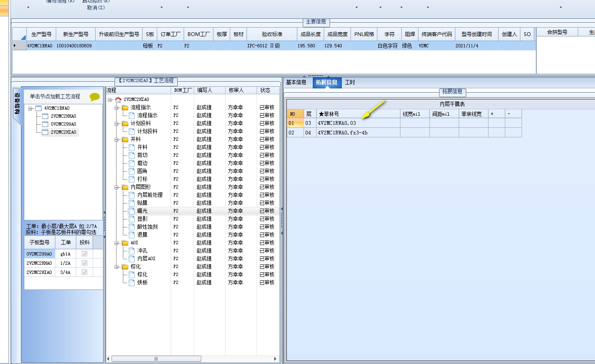This screenshot has width=595, height=364.
Task: Click the cell IPC-6012 II级
Action: [x=272, y=46]
